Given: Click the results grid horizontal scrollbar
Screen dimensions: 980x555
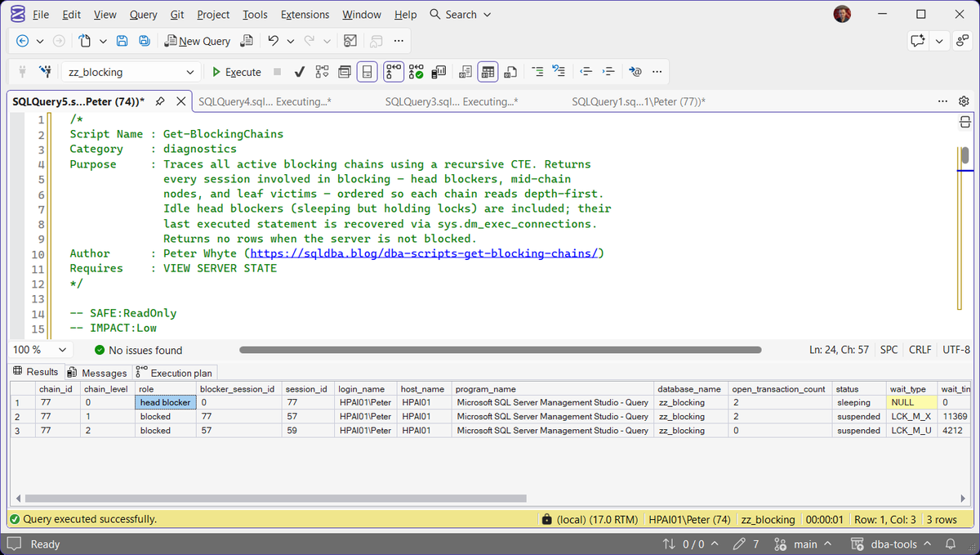Looking at the screenshot, I should pos(274,498).
